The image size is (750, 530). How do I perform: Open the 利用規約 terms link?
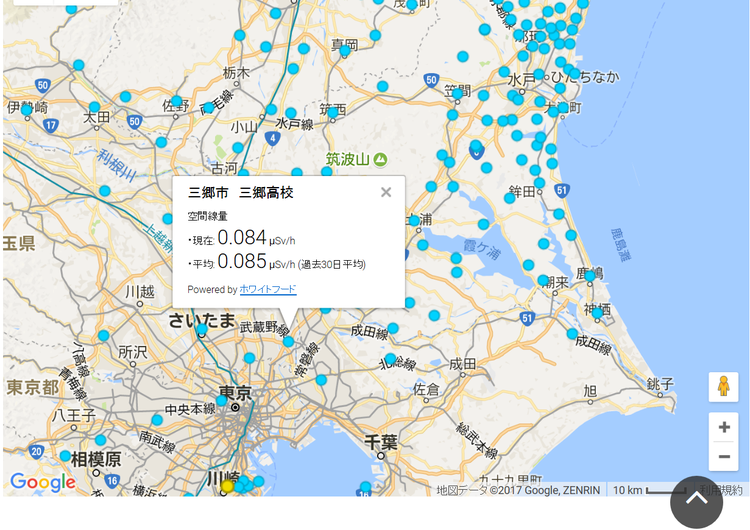(722, 490)
